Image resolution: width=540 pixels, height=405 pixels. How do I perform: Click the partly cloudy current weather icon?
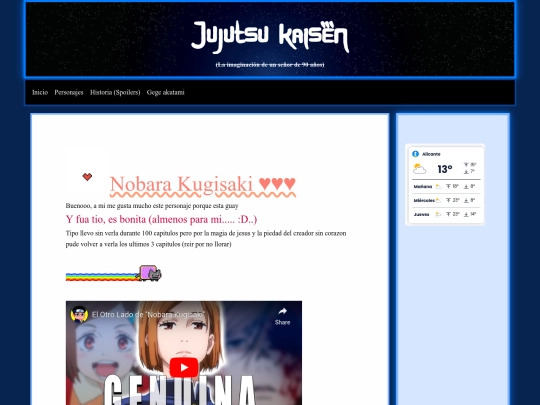click(x=419, y=169)
